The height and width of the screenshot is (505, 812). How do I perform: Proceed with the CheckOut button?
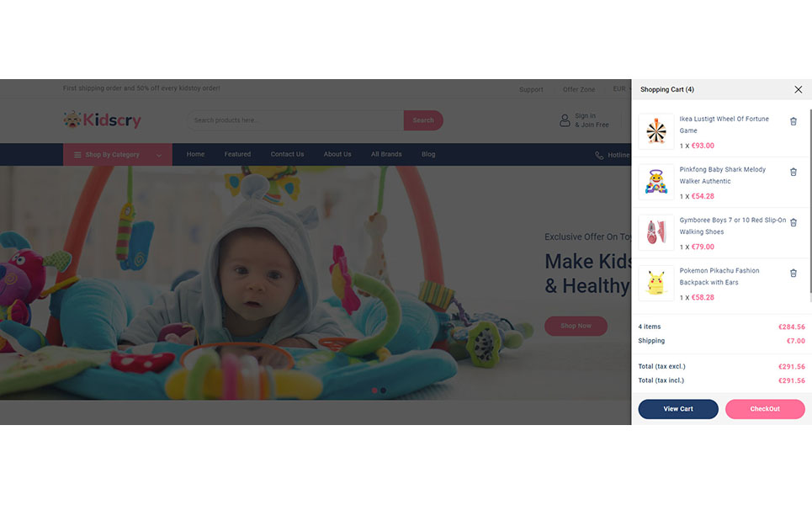(765, 409)
